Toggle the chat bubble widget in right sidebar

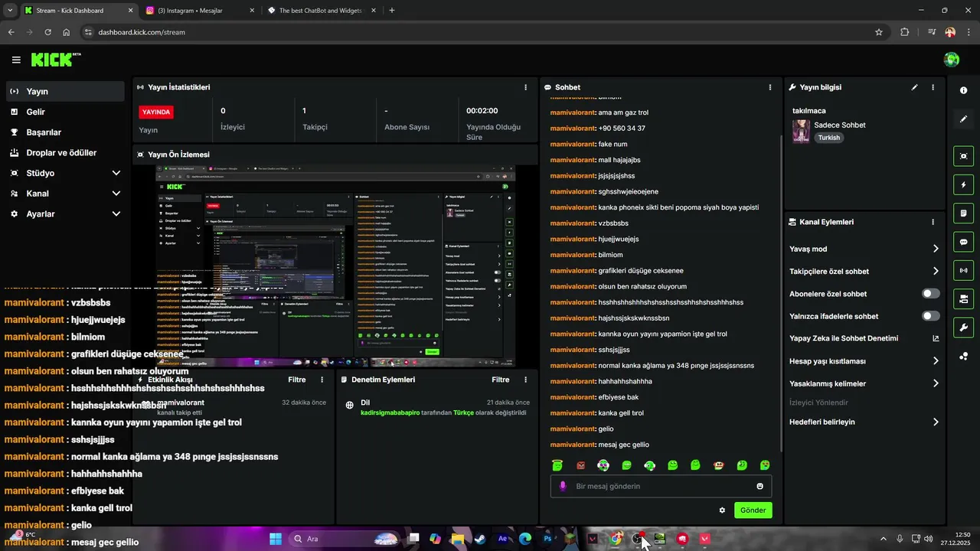pyautogui.click(x=963, y=242)
